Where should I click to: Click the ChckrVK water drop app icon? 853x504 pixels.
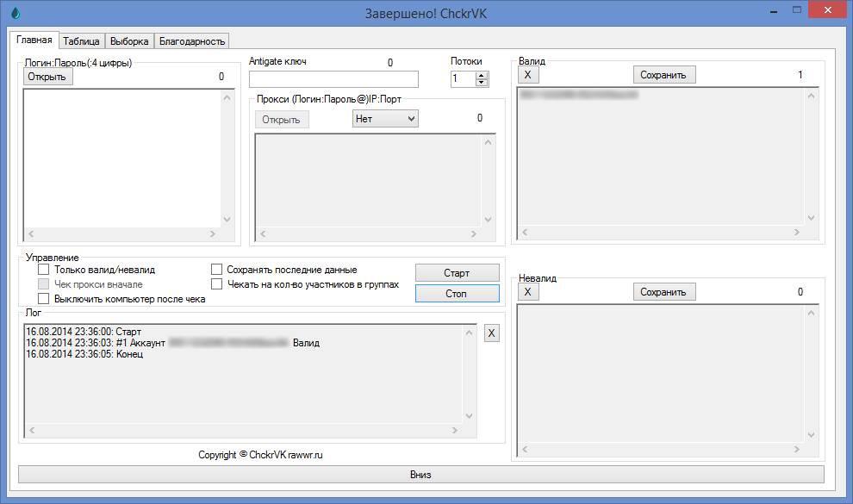coord(16,13)
